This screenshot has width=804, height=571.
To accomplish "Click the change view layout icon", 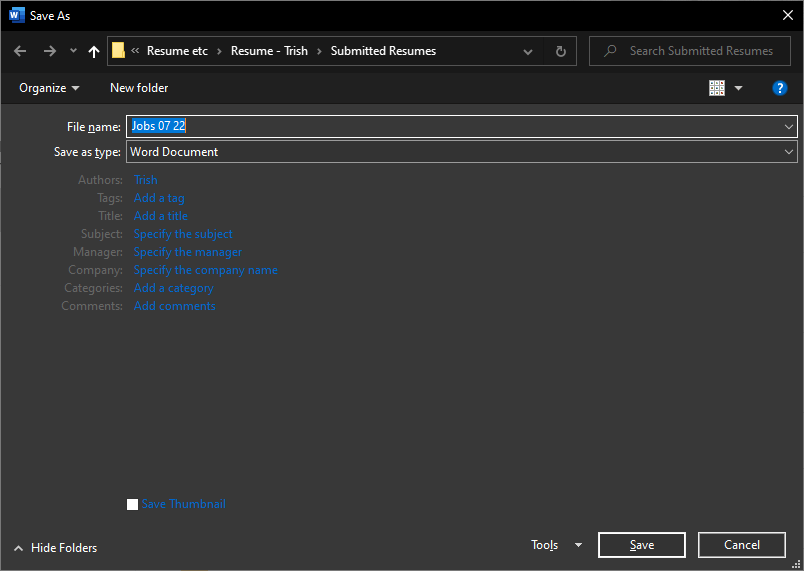I will coord(717,88).
